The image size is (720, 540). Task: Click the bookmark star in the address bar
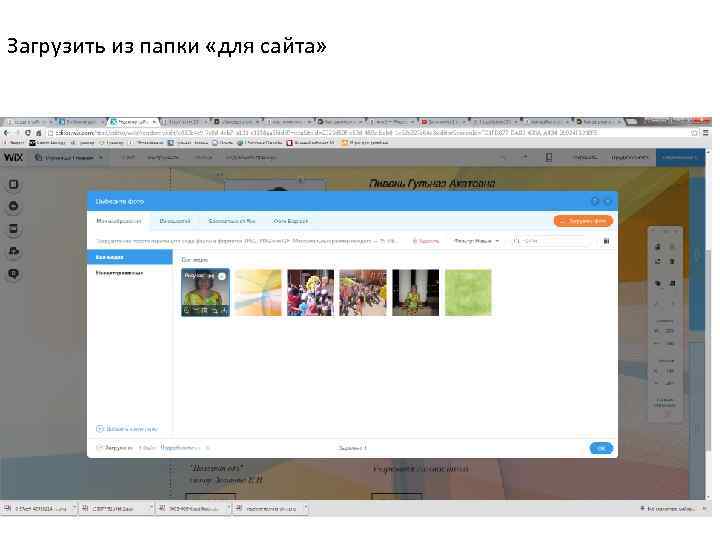click(x=695, y=133)
